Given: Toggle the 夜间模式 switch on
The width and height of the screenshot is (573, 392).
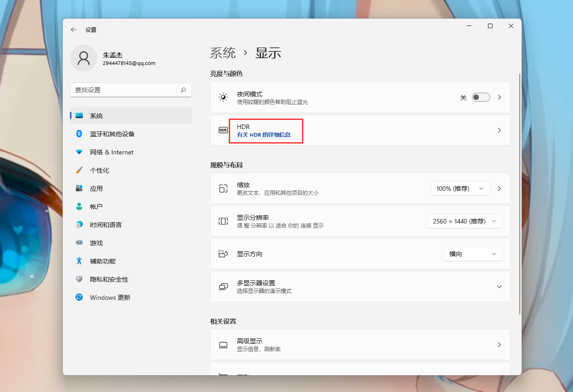Looking at the screenshot, I should click(x=481, y=97).
